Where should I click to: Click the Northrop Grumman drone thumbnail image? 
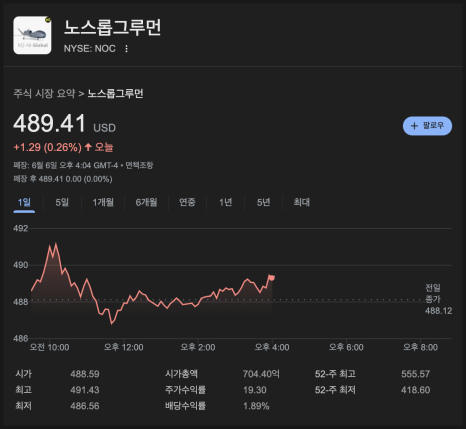click(32, 35)
